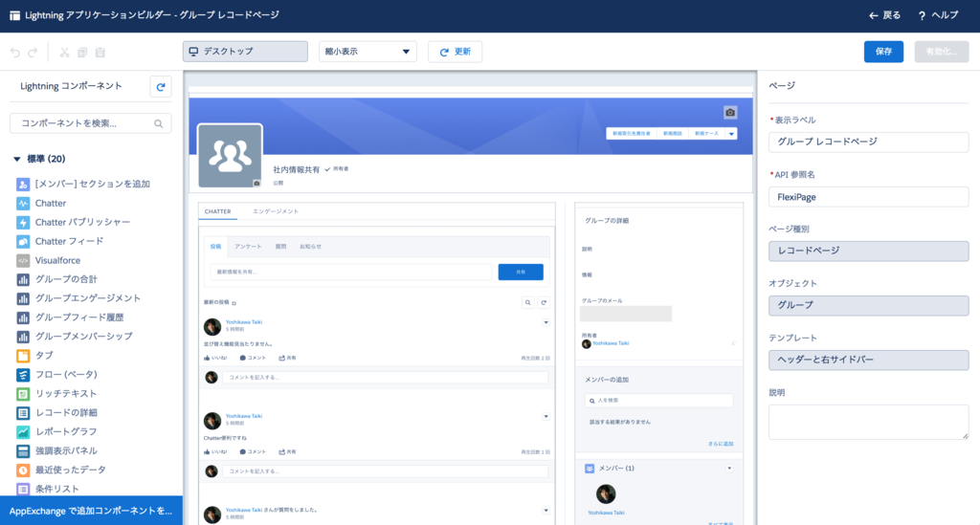Open group actions dropdown arrow beside 新規ケース
Viewport: 980px width, 525px height.
click(x=731, y=134)
